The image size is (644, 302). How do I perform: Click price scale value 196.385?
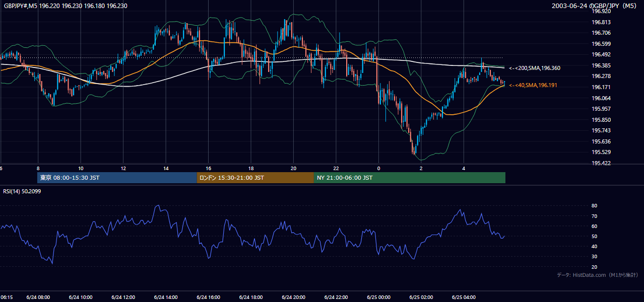point(601,65)
